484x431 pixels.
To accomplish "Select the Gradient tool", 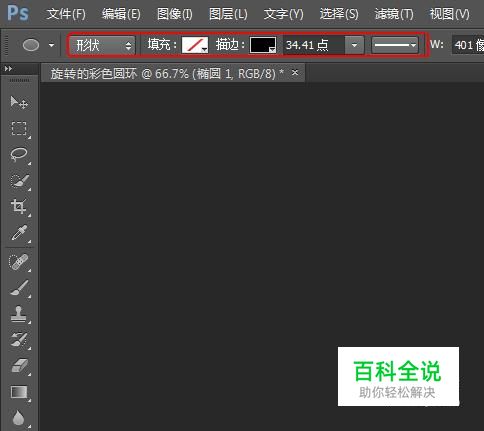I will point(19,392).
